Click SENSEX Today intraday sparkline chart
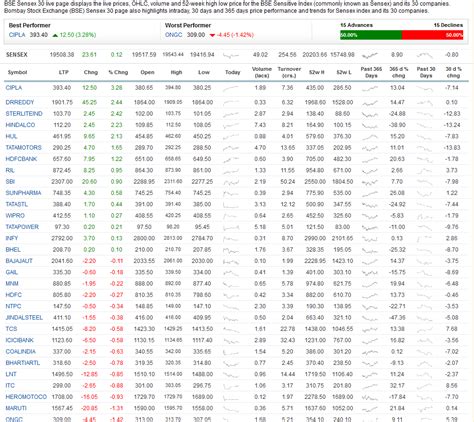474x422 pixels. point(231,55)
